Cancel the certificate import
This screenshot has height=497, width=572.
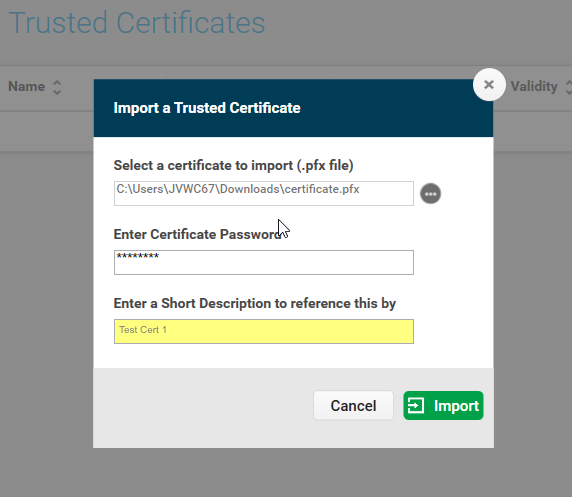(x=353, y=405)
